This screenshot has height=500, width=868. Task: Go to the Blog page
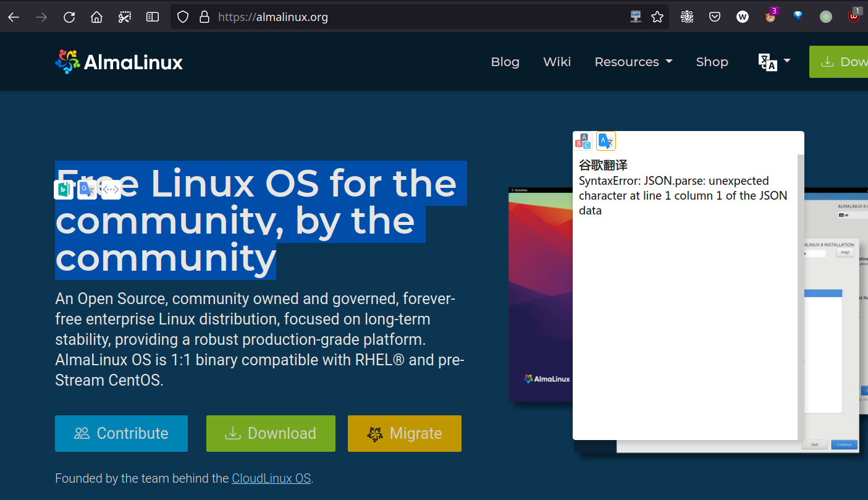(505, 62)
